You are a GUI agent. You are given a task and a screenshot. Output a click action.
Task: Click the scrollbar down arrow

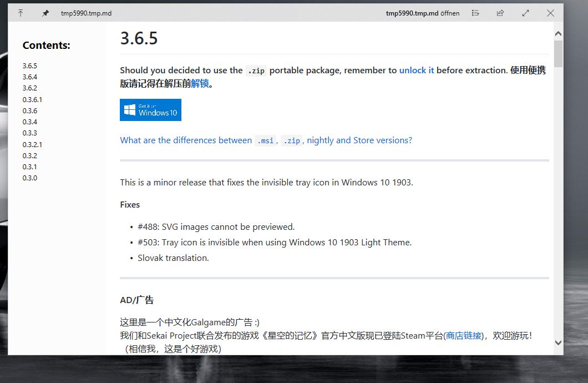click(558, 342)
